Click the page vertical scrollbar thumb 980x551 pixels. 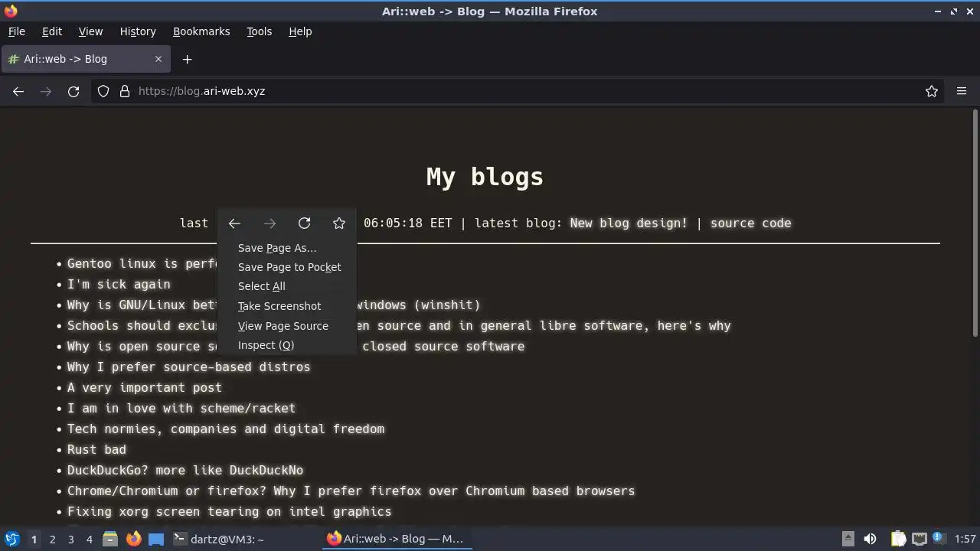click(975, 223)
